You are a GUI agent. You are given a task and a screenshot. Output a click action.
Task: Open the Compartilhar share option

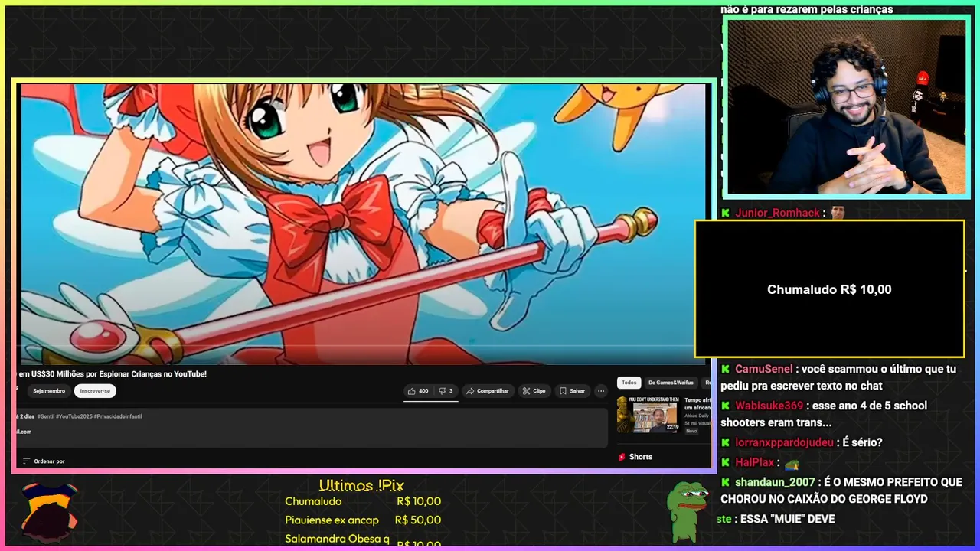click(487, 391)
